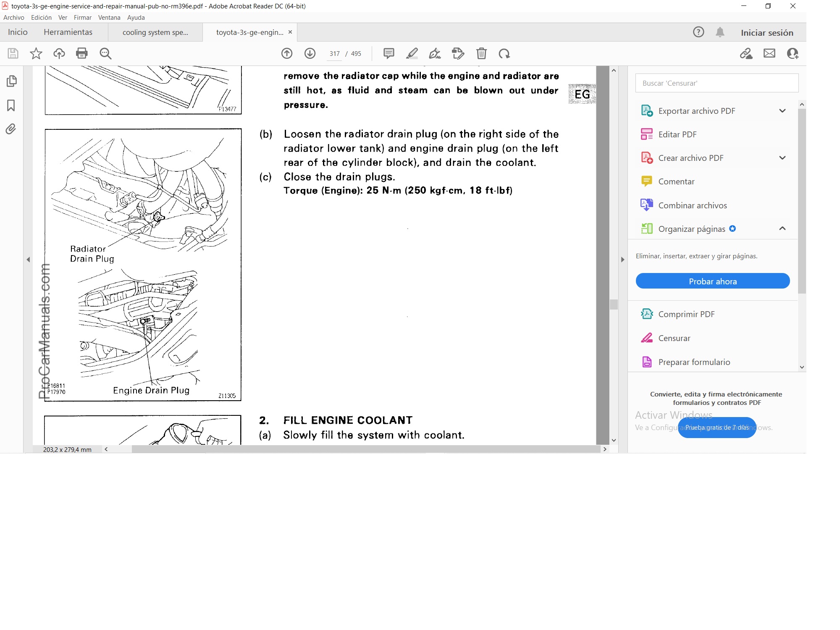This screenshot has height=630, width=840.
Task: Click Iniciar sesión link
Action: pyautogui.click(x=766, y=33)
